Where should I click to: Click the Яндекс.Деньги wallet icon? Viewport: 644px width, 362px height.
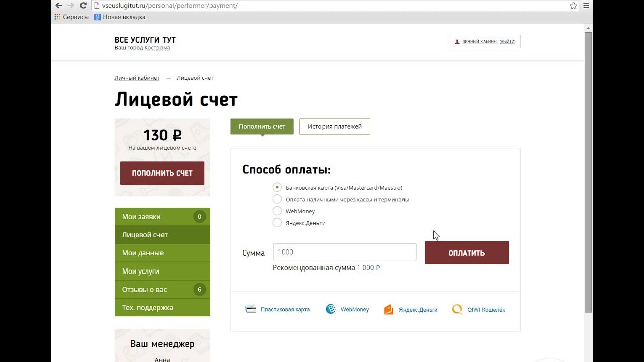pyautogui.click(x=389, y=309)
